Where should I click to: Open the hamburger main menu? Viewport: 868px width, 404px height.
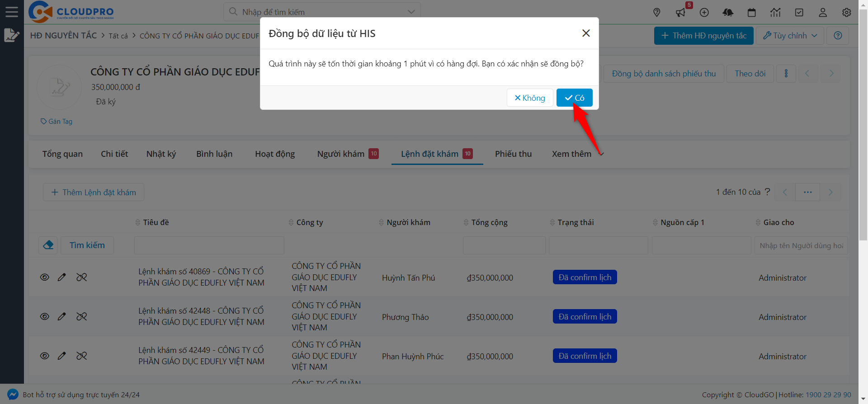point(12,12)
